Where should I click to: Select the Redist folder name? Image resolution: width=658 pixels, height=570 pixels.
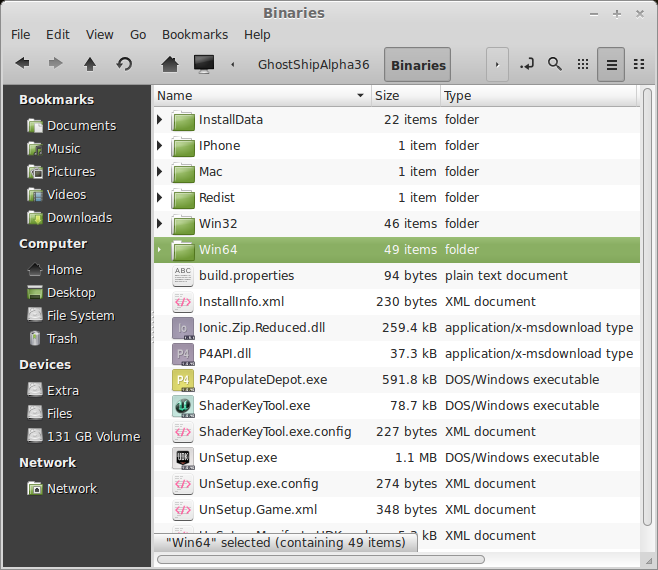[217, 198]
